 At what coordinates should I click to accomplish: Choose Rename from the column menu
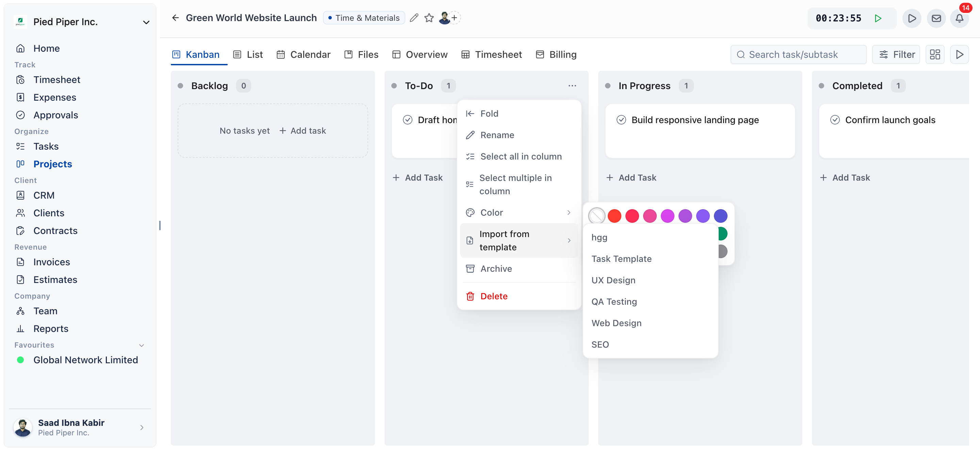click(x=519, y=135)
